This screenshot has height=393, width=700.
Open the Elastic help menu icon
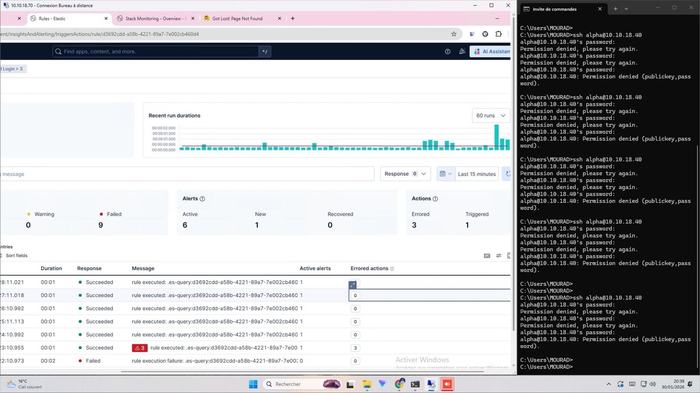(447, 52)
